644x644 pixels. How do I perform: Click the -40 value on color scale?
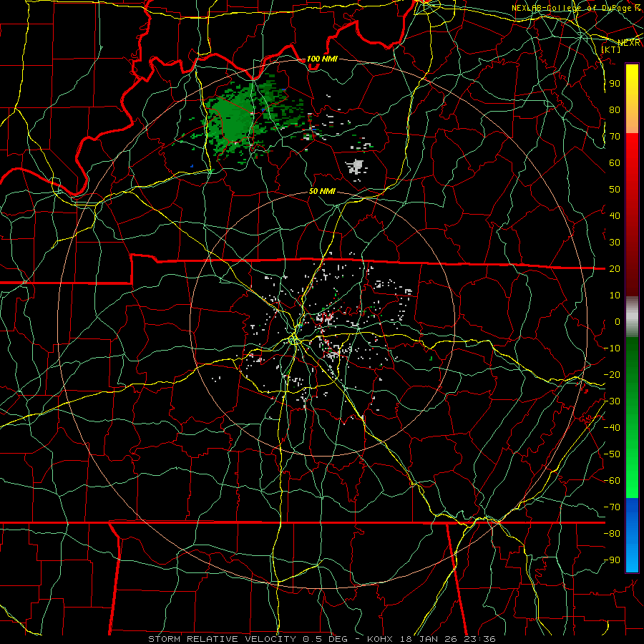click(612, 428)
